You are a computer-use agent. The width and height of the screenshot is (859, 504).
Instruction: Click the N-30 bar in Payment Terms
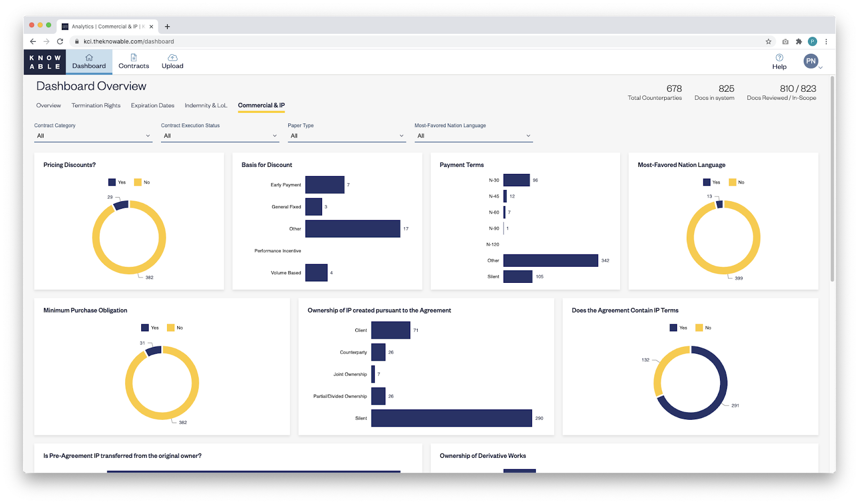point(516,180)
